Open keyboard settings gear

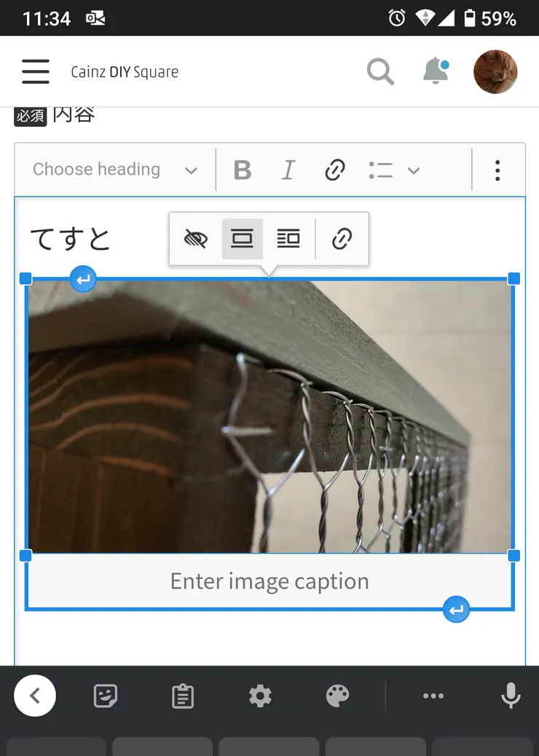click(260, 696)
